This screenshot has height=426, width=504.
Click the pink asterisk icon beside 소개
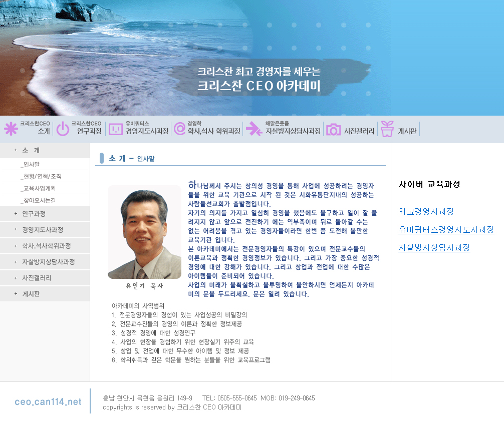click(x=11, y=129)
